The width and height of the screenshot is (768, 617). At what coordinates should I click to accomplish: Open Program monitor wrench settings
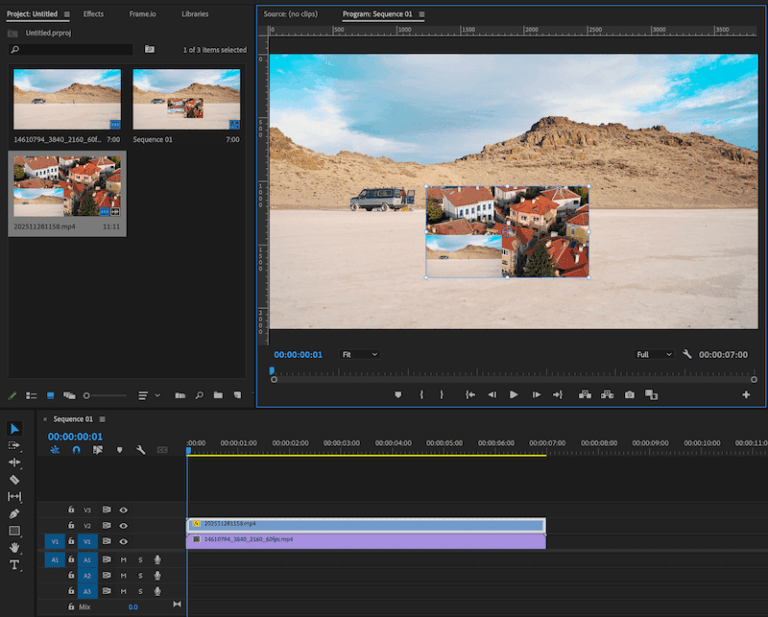pyautogui.click(x=687, y=354)
